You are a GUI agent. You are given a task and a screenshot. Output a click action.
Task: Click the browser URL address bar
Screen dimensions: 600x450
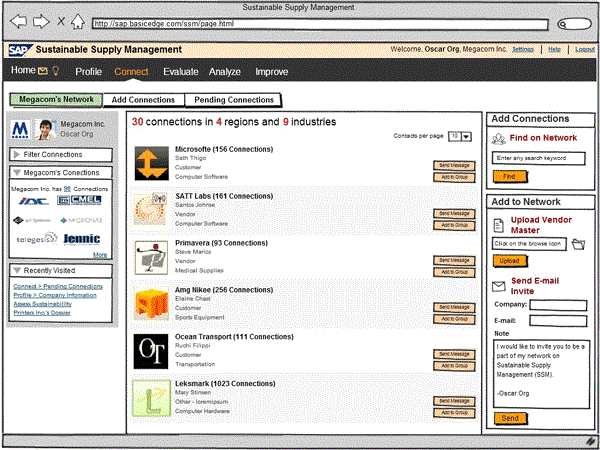[320, 24]
